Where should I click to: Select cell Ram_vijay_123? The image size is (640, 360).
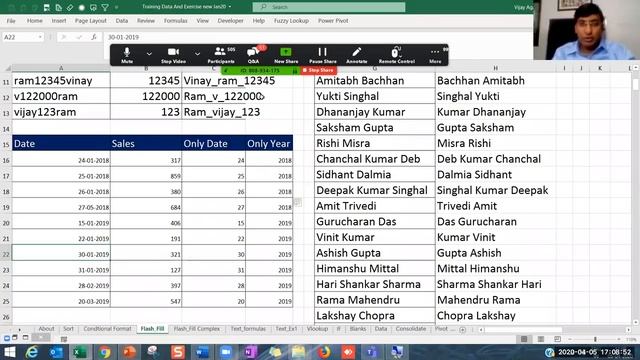214,112
